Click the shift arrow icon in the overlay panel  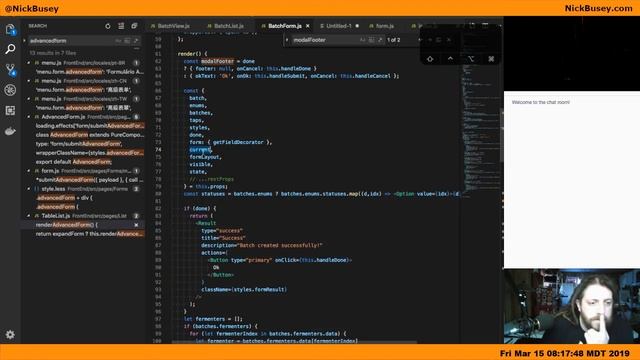430,59
